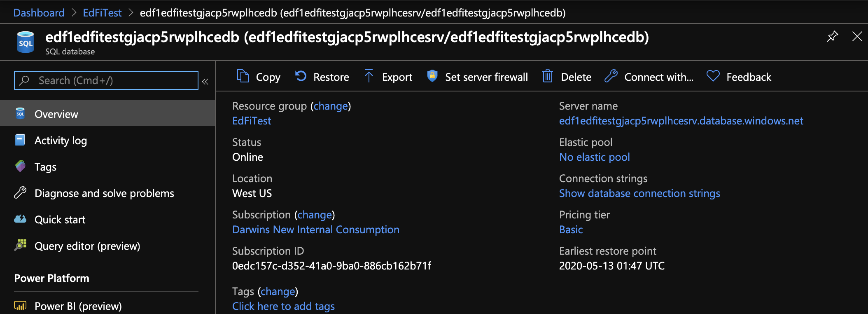
Task: Click the Power BI icon
Action: pyautogui.click(x=20, y=305)
